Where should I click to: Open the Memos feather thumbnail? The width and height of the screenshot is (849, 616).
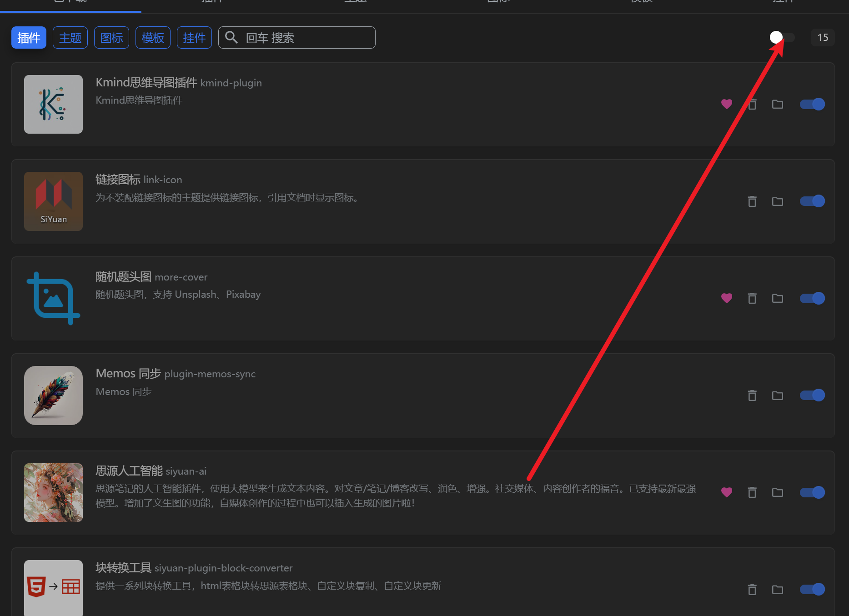click(53, 395)
